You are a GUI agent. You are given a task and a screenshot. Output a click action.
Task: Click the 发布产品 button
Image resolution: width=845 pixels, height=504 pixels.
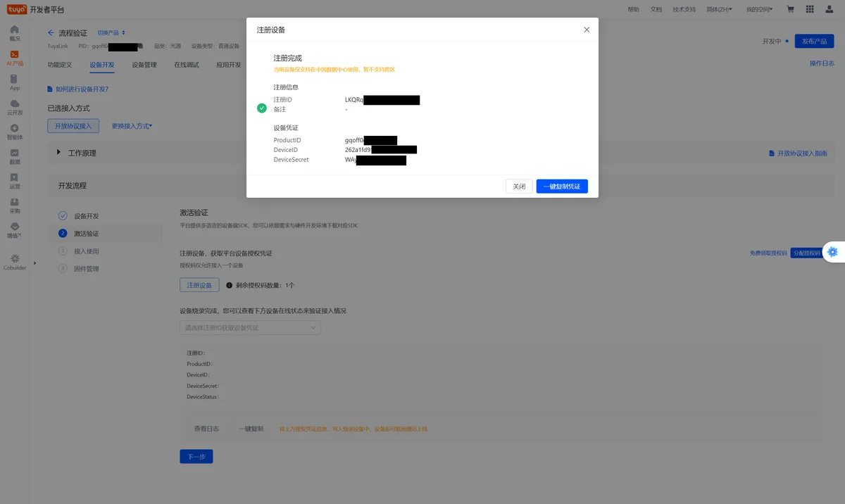click(x=814, y=41)
